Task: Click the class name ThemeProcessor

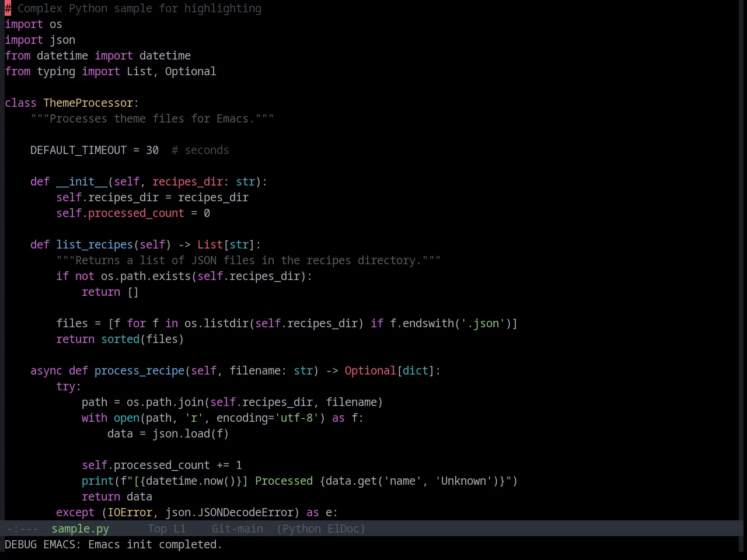Action: (x=88, y=103)
